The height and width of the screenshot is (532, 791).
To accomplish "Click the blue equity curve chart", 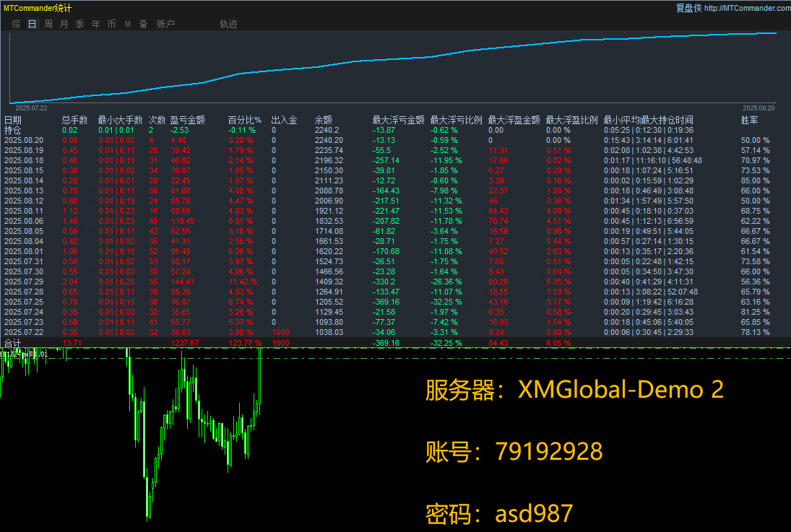I will click(x=392, y=68).
